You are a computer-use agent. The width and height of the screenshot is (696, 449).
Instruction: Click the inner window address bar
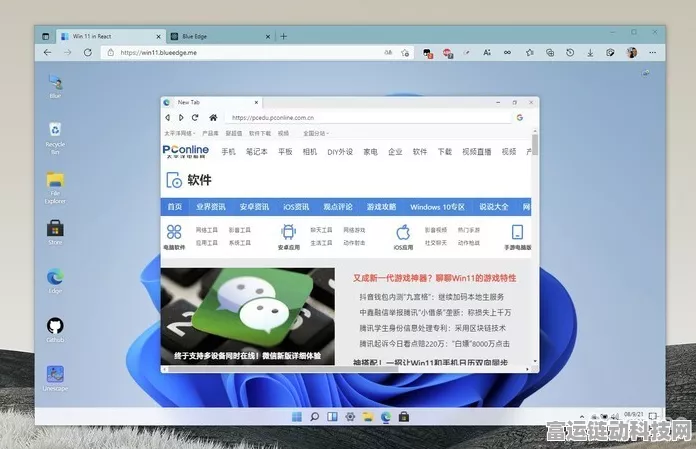point(368,118)
